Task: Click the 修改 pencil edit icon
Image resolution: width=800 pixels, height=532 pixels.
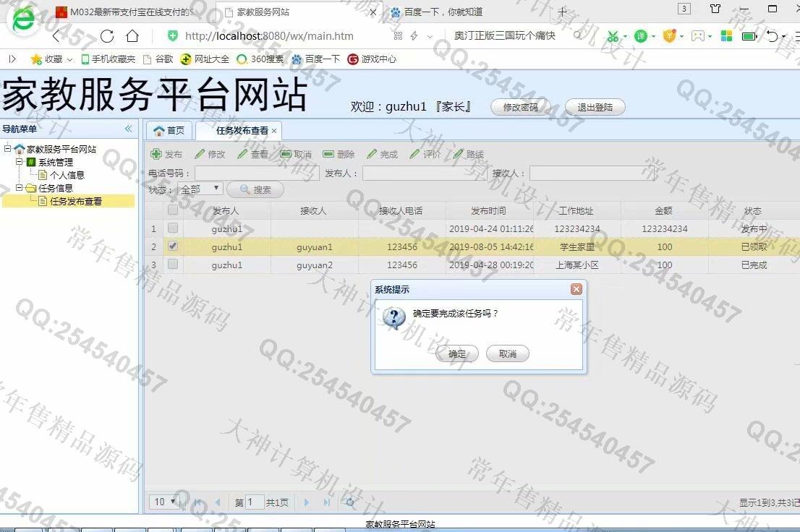Action: click(200, 154)
